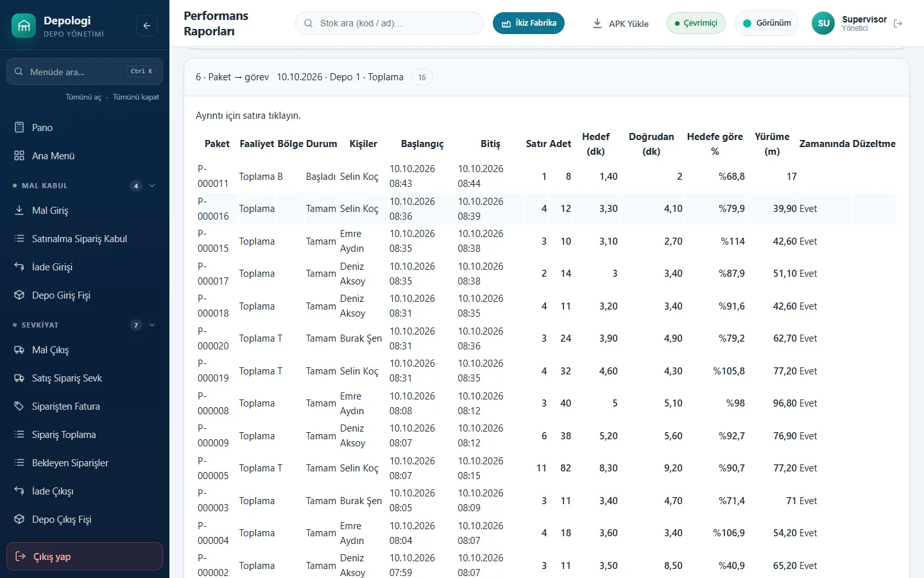
Task: Click Tümünü kapat to collapse all menus
Action: click(x=136, y=97)
